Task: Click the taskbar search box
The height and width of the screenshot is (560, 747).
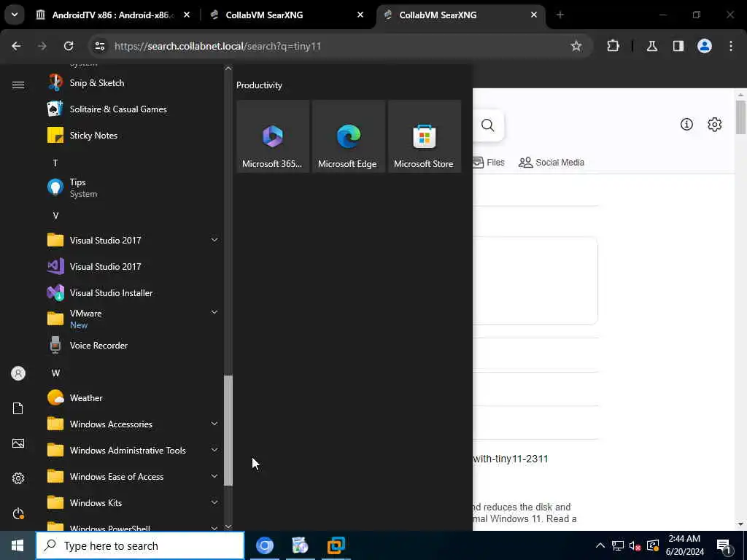Action: pos(140,545)
